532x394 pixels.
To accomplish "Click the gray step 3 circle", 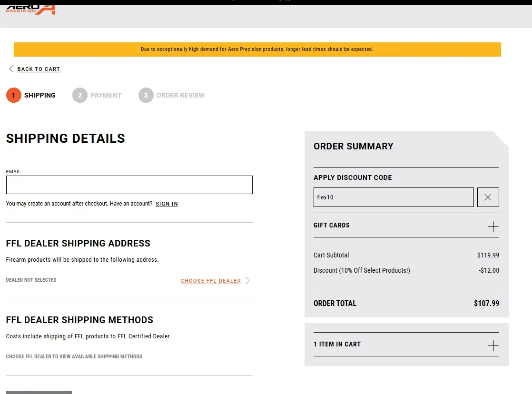I will click(x=146, y=95).
